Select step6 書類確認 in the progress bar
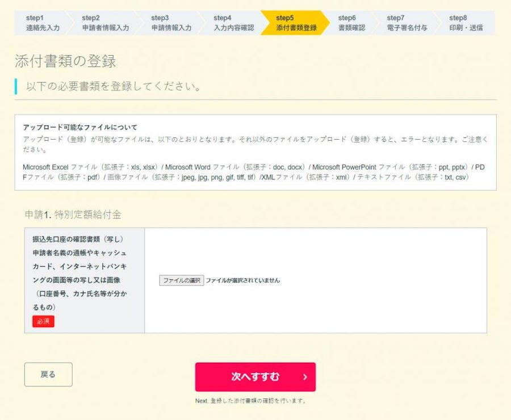This screenshot has height=420, width=511. click(351, 23)
